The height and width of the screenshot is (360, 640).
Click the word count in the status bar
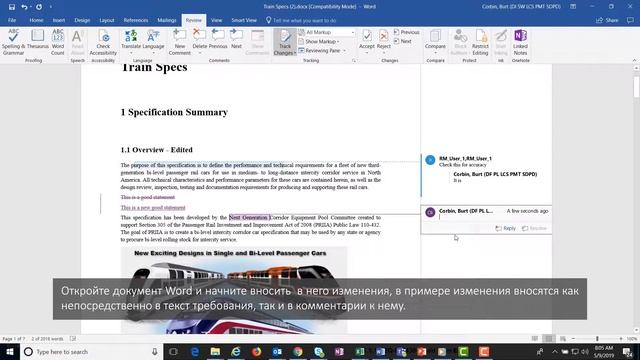pos(47,339)
